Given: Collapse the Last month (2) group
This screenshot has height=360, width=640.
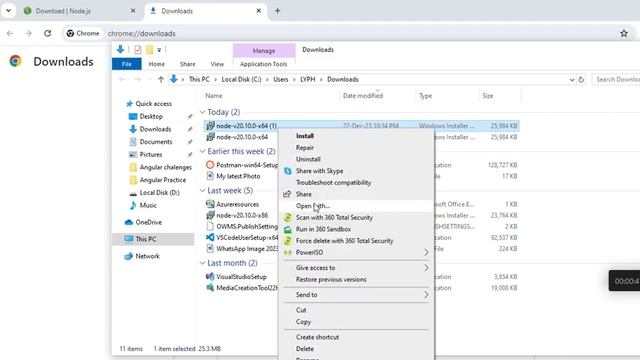Looking at the screenshot, I should click(202, 263).
